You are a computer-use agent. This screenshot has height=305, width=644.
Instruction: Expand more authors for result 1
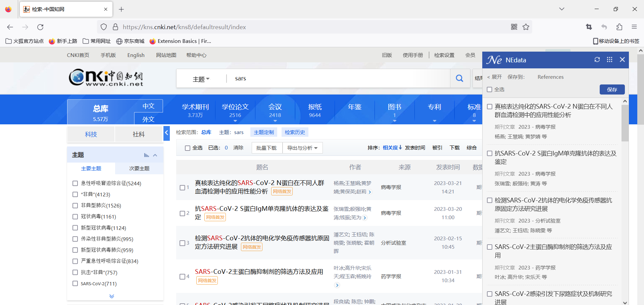[x=370, y=192]
